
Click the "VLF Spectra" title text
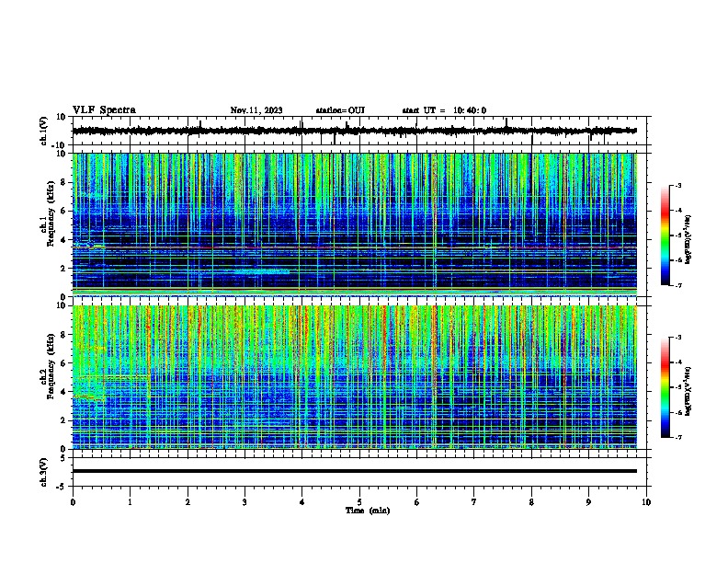pos(104,110)
